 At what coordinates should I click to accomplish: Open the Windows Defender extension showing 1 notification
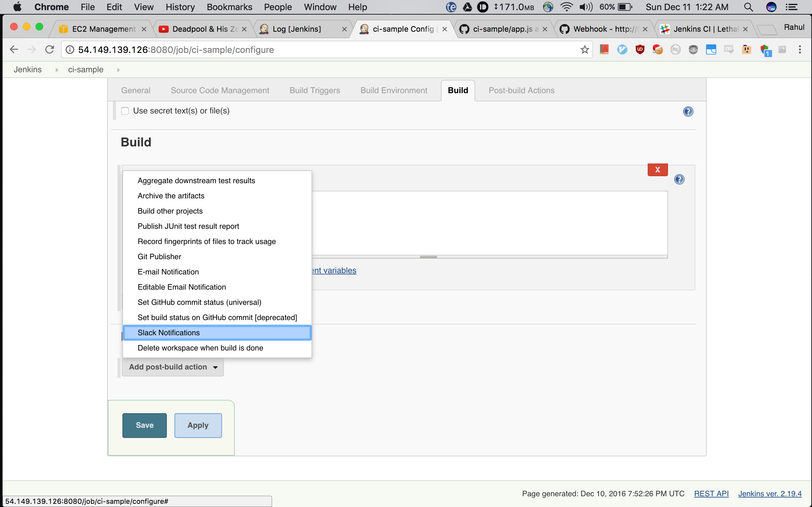click(765, 49)
